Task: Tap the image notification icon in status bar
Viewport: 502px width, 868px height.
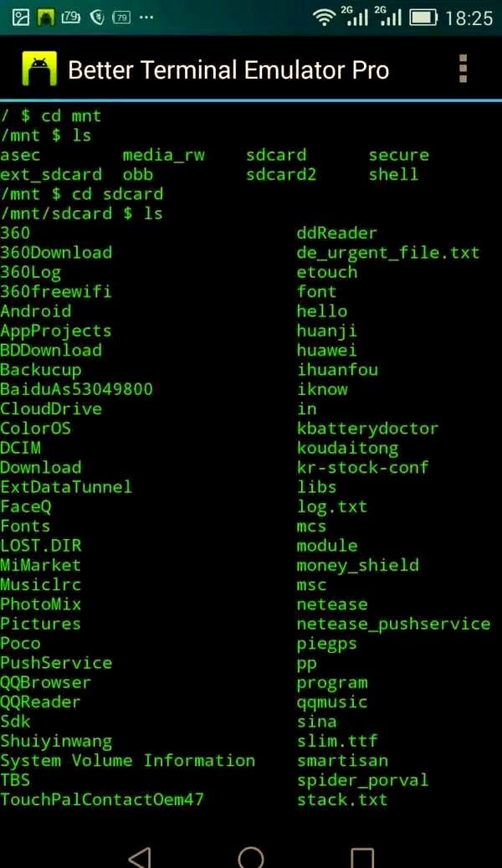Action: click(20, 18)
